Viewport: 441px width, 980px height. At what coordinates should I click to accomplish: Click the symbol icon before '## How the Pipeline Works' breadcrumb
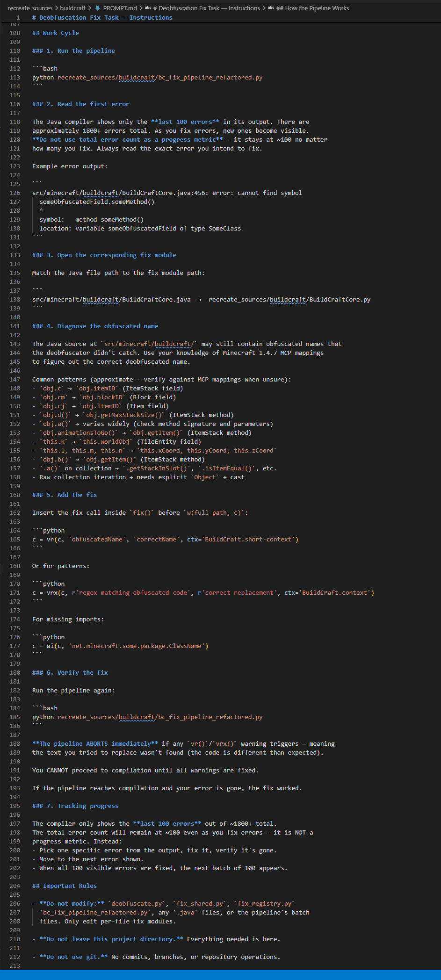271,8
